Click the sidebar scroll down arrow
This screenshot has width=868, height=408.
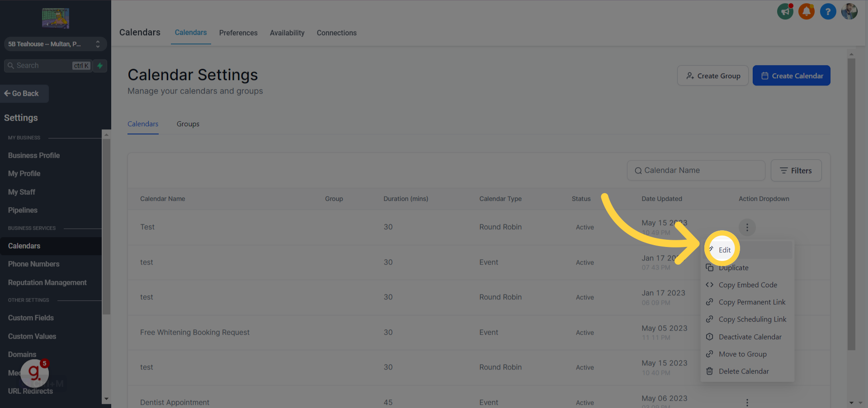106,399
